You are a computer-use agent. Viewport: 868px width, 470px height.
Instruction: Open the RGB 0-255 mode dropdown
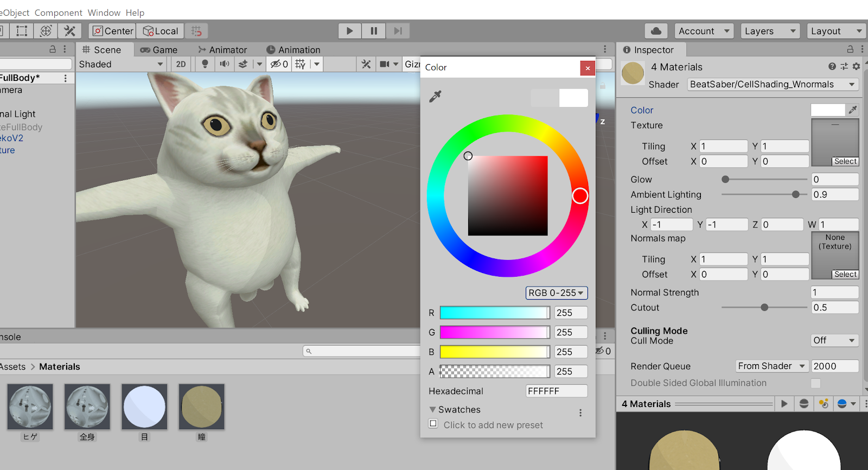pos(557,293)
